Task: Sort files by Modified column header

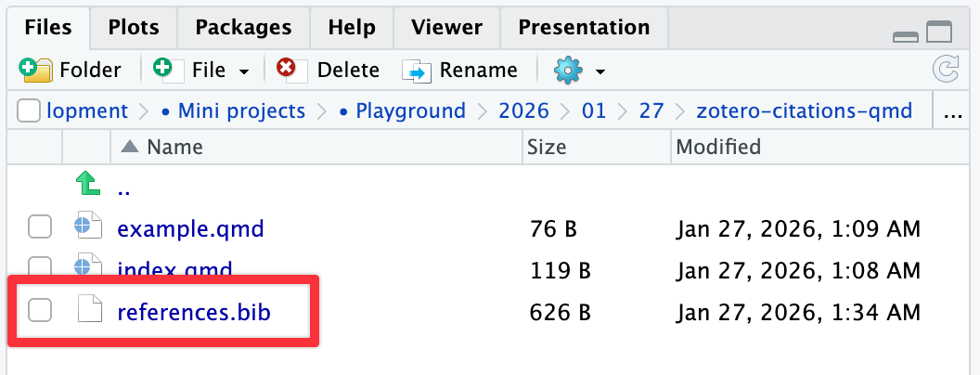Action: tap(718, 147)
